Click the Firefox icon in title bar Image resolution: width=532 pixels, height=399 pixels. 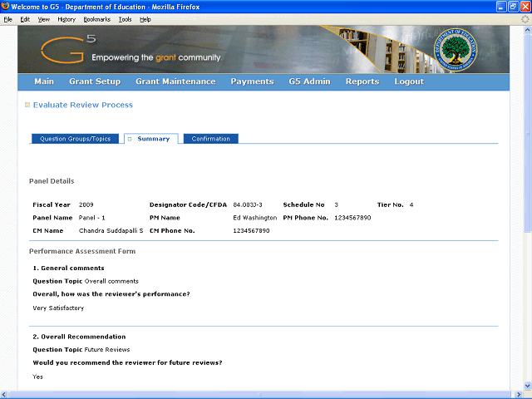pyautogui.click(x=5, y=6)
